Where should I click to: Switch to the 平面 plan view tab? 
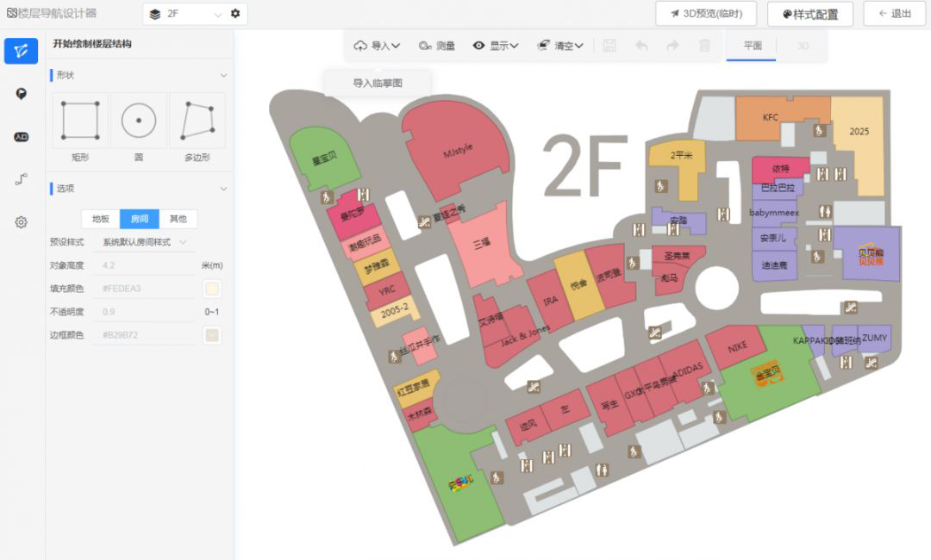(x=752, y=46)
